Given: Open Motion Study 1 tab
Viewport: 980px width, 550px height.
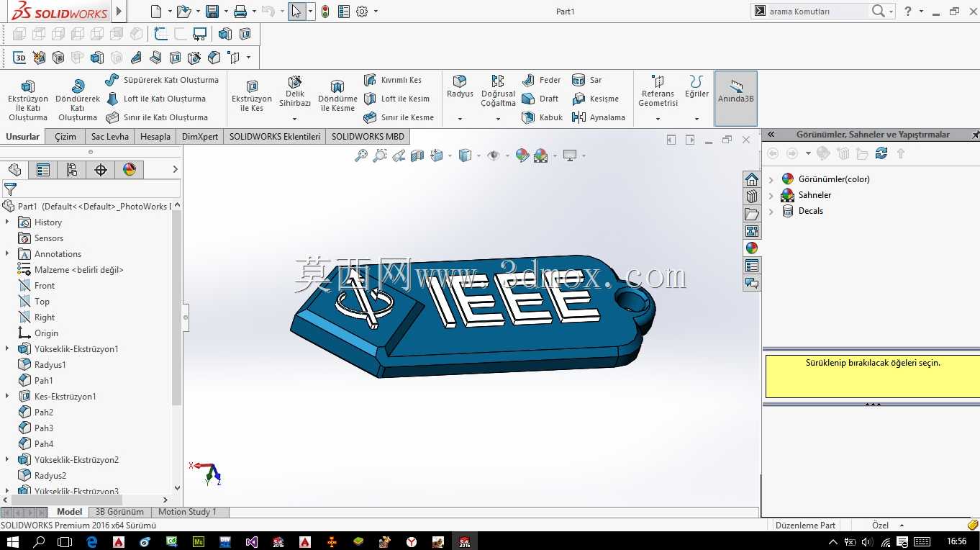Looking at the screenshot, I should 187,512.
